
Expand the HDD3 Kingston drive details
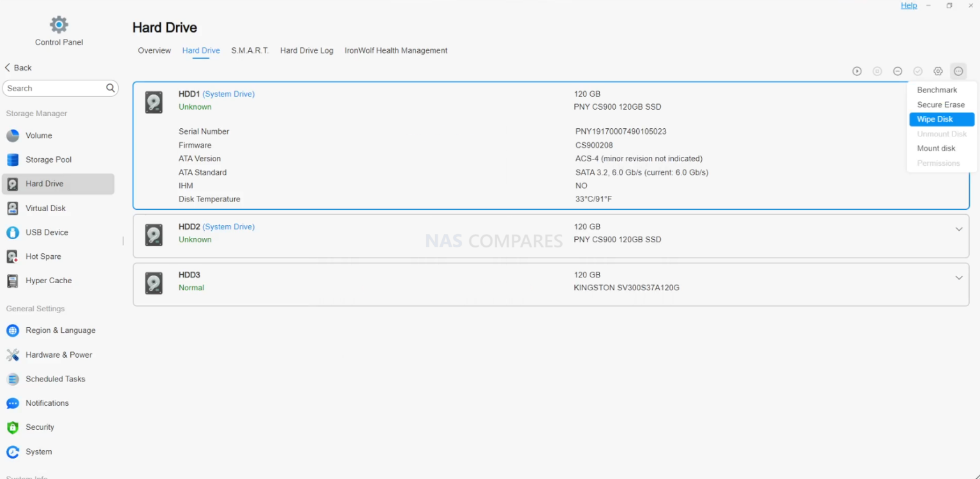958,277
